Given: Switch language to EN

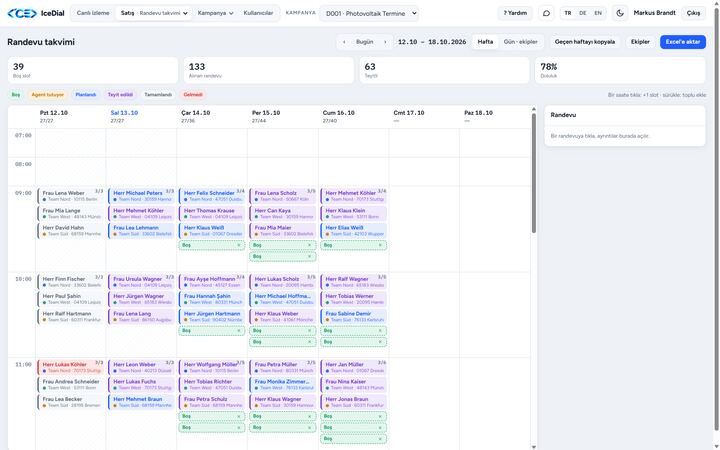Looking at the screenshot, I should click(598, 13).
